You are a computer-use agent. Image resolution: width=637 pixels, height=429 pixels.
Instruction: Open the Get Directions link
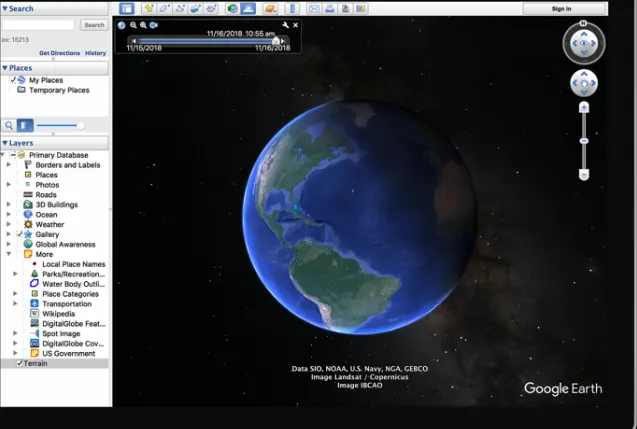coord(59,53)
